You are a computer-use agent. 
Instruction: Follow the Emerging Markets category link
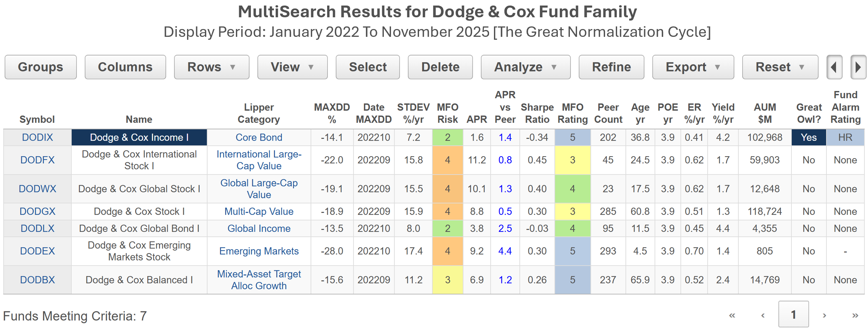[258, 251]
